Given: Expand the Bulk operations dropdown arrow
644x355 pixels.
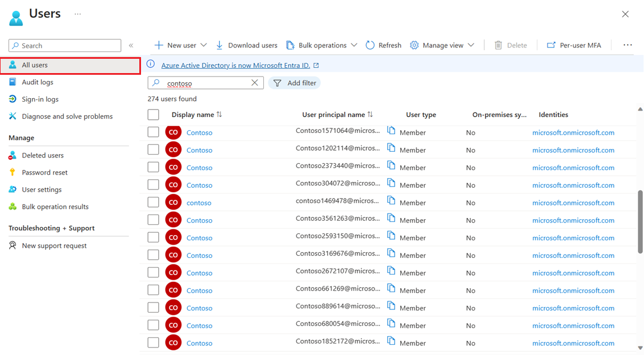Looking at the screenshot, I should pos(355,45).
